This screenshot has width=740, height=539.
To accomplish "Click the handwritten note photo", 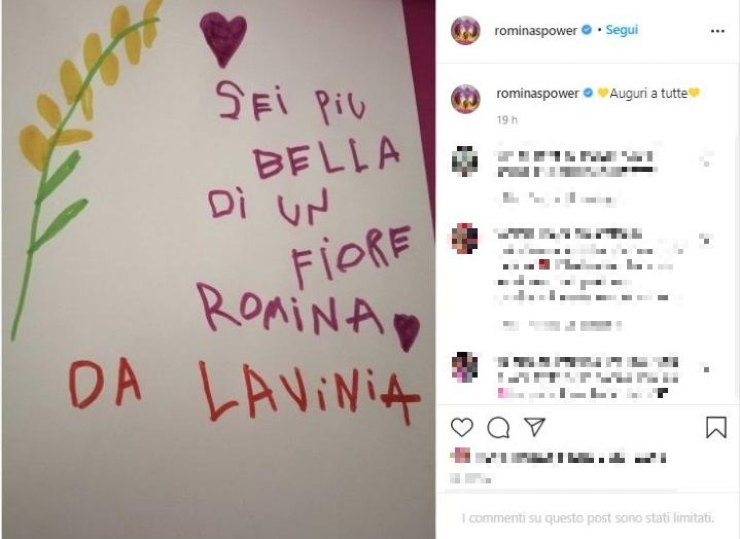I will coord(218,270).
